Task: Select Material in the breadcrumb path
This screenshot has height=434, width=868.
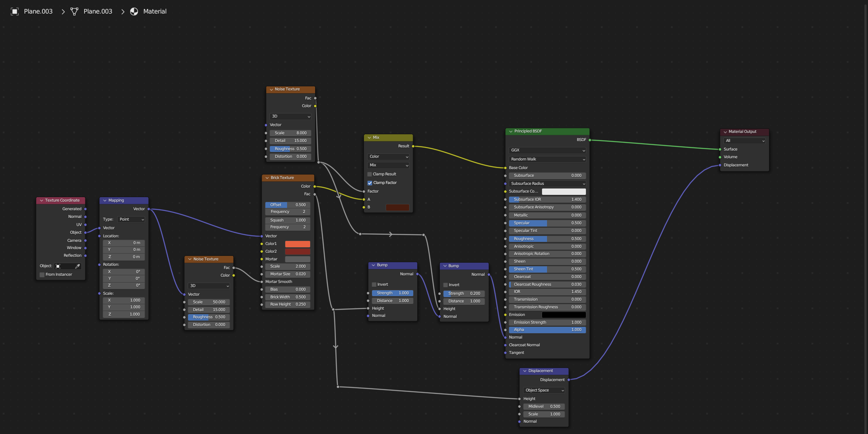Action: (x=155, y=11)
